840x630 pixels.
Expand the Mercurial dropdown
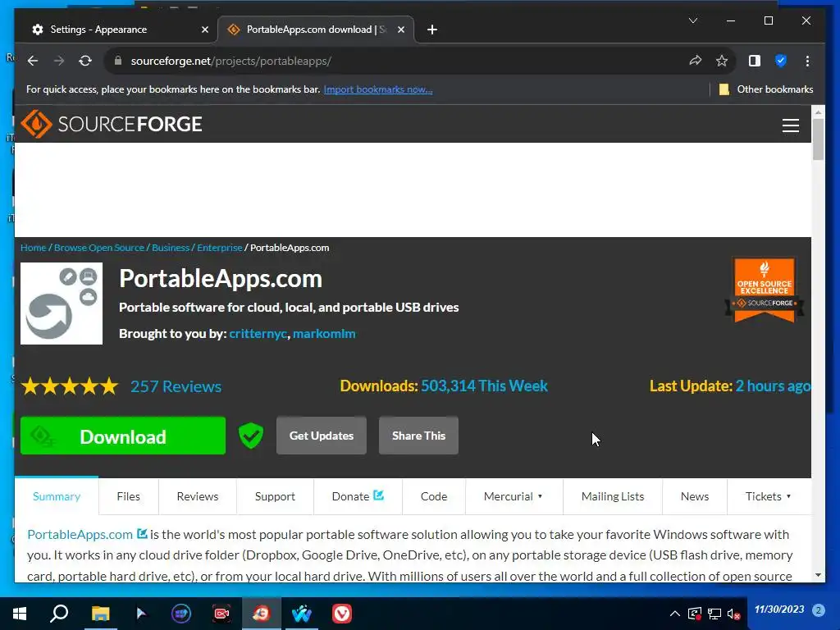tap(514, 496)
